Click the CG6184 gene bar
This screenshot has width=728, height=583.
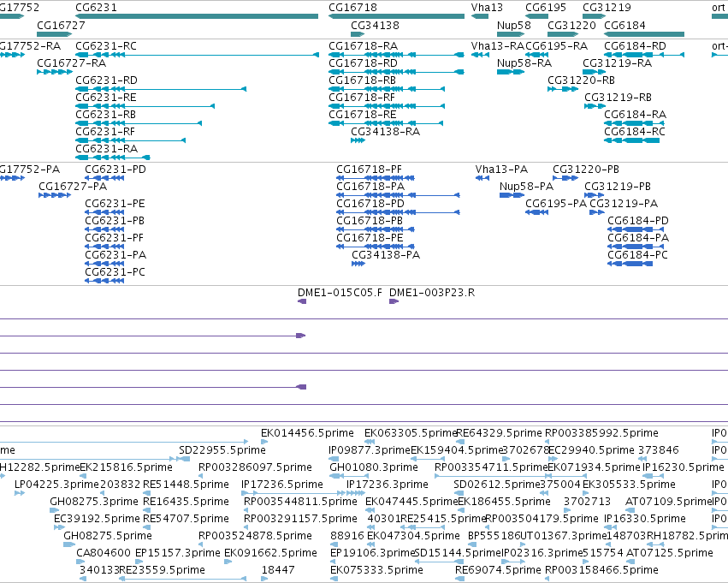click(644, 34)
